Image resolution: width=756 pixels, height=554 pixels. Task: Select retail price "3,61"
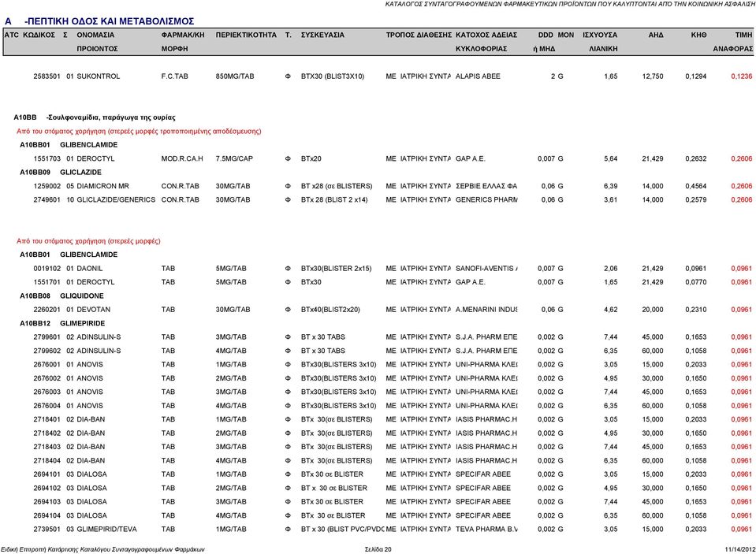point(610,199)
